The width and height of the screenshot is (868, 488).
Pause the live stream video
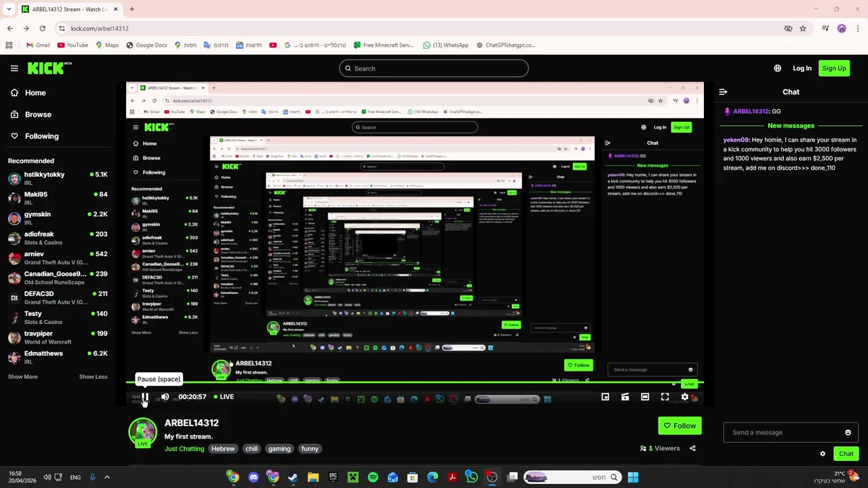[145, 397]
